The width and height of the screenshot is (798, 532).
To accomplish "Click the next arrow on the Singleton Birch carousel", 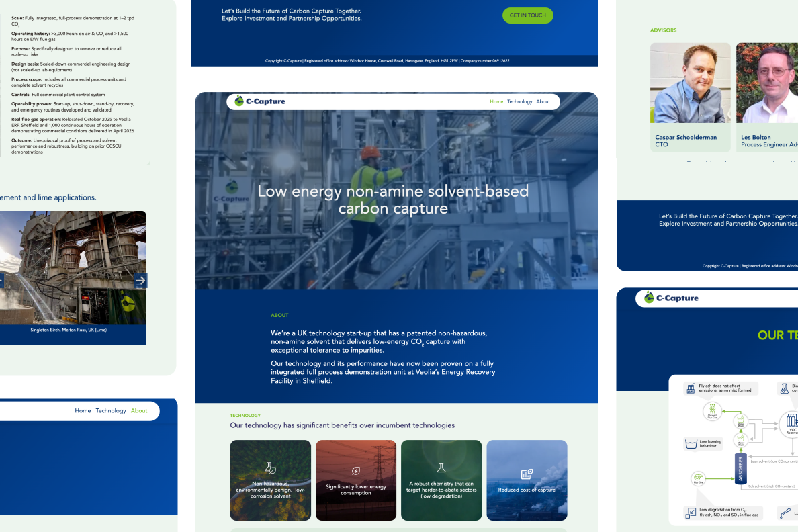I will pyautogui.click(x=140, y=281).
